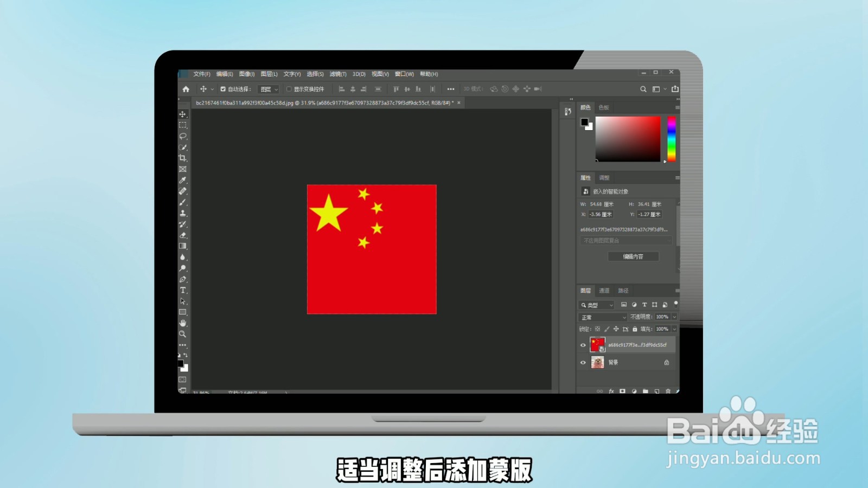Image resolution: width=868 pixels, height=488 pixels.
Task: Hide the a686c9177f3e flag layer
Action: coord(583,344)
